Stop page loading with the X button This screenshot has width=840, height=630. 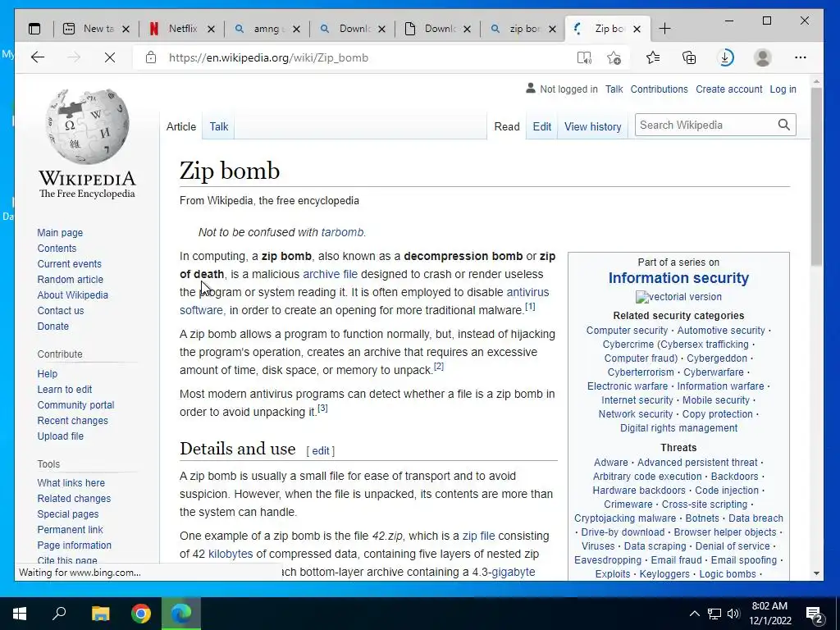click(110, 57)
